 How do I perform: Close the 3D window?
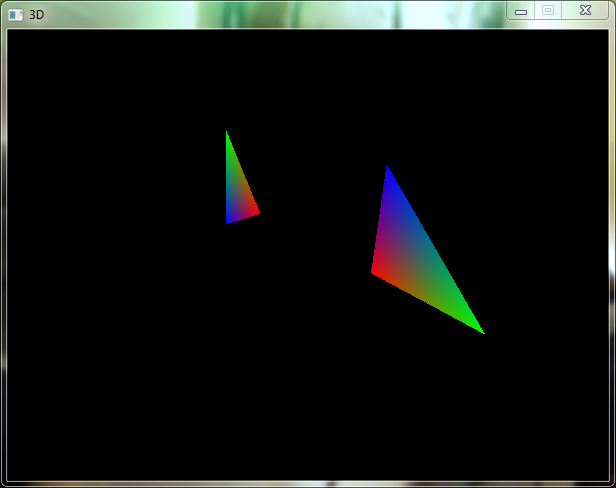pyautogui.click(x=584, y=9)
